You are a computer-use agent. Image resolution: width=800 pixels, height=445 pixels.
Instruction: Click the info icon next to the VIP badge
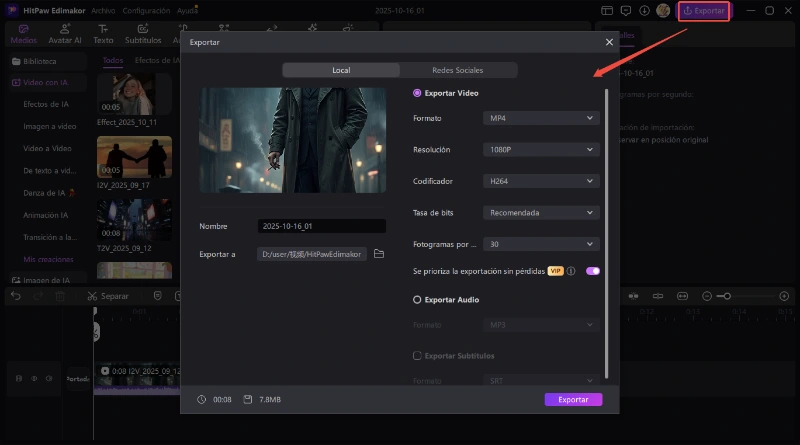click(x=571, y=271)
